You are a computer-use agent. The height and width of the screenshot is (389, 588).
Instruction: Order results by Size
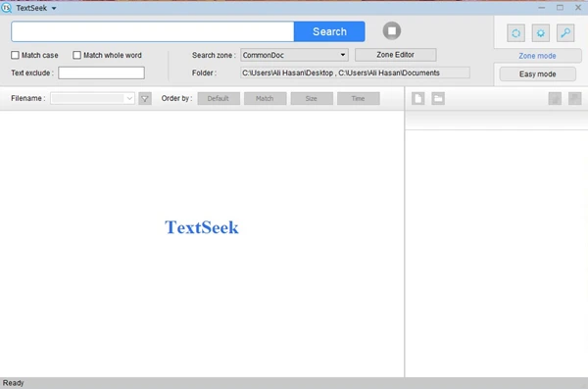(x=312, y=99)
